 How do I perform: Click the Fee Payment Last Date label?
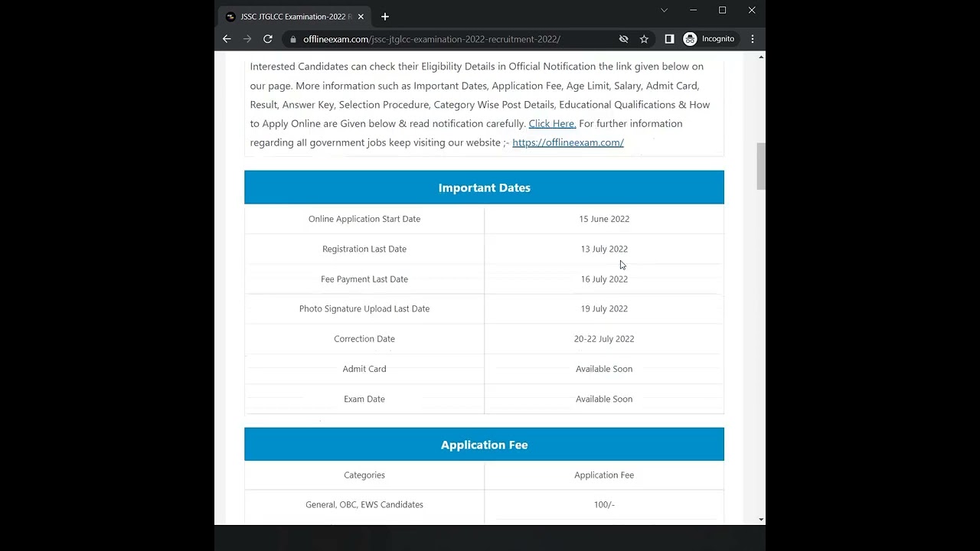[364, 279]
